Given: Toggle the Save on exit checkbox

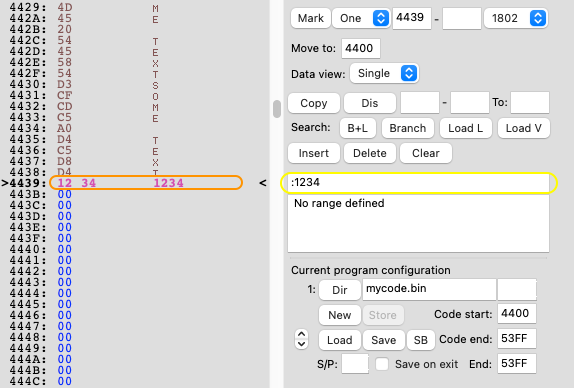Looking at the screenshot, I should [382, 364].
